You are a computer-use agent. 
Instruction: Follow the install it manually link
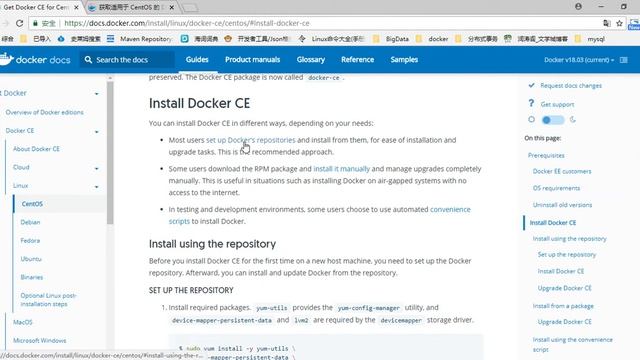(x=341, y=169)
